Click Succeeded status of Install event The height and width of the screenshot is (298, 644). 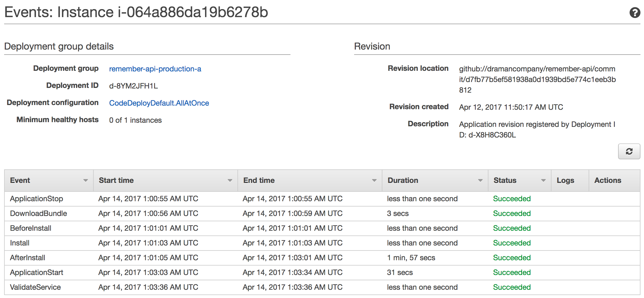[512, 243]
